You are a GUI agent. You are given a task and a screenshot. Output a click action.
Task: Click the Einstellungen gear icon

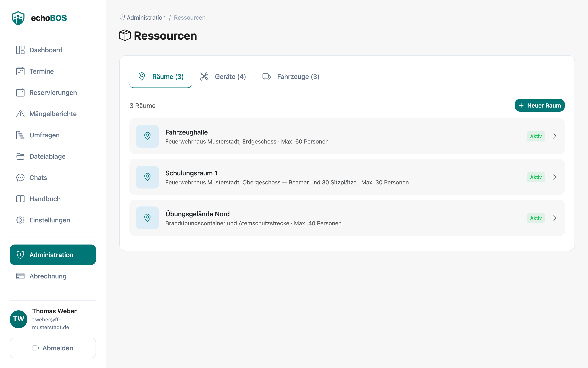click(x=20, y=220)
